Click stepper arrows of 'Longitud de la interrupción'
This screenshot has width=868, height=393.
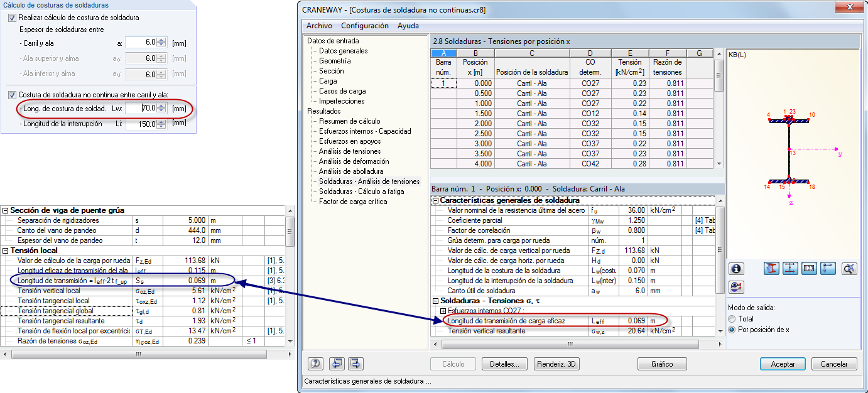(x=161, y=124)
